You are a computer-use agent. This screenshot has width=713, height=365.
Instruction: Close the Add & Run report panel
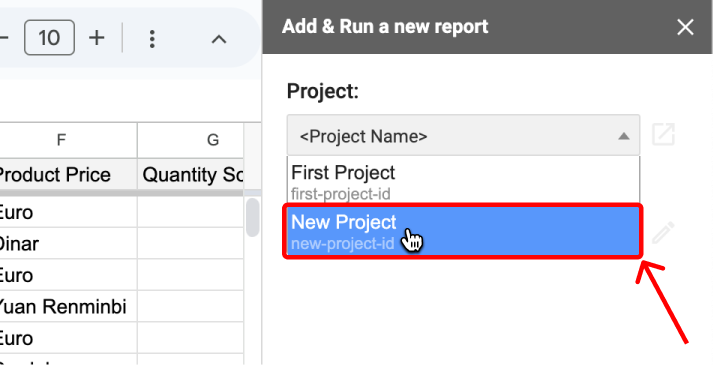coord(685,27)
